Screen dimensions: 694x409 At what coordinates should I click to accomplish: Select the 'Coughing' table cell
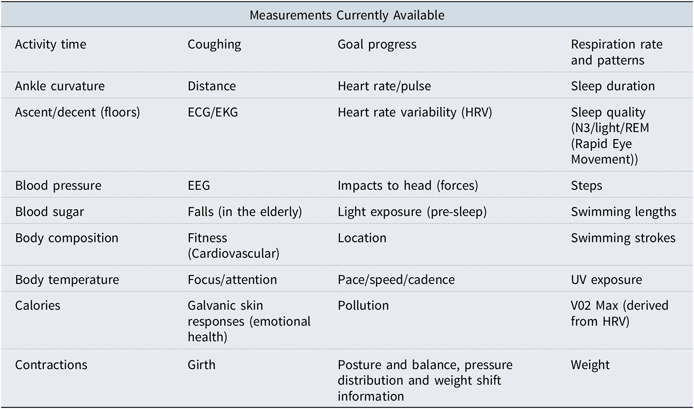pyautogui.click(x=212, y=44)
